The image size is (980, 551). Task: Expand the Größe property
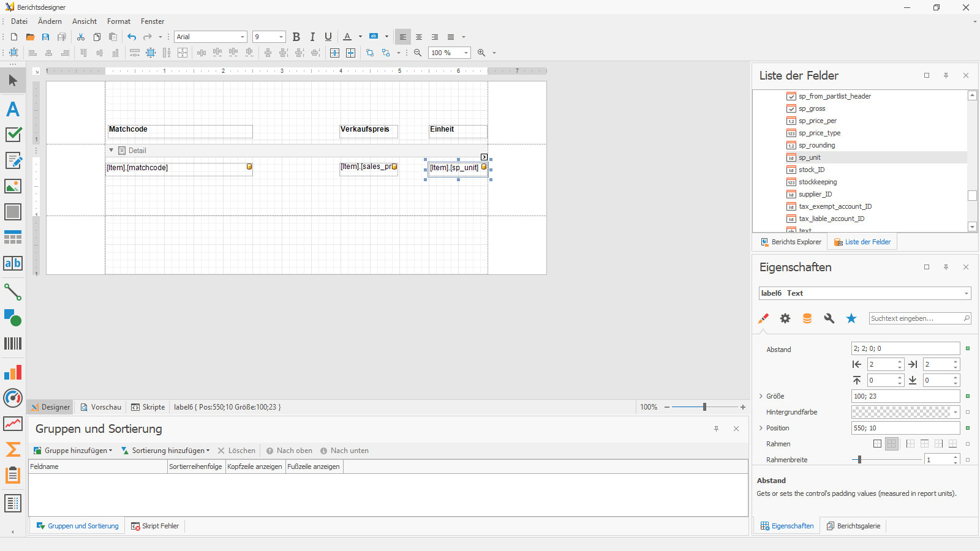761,396
